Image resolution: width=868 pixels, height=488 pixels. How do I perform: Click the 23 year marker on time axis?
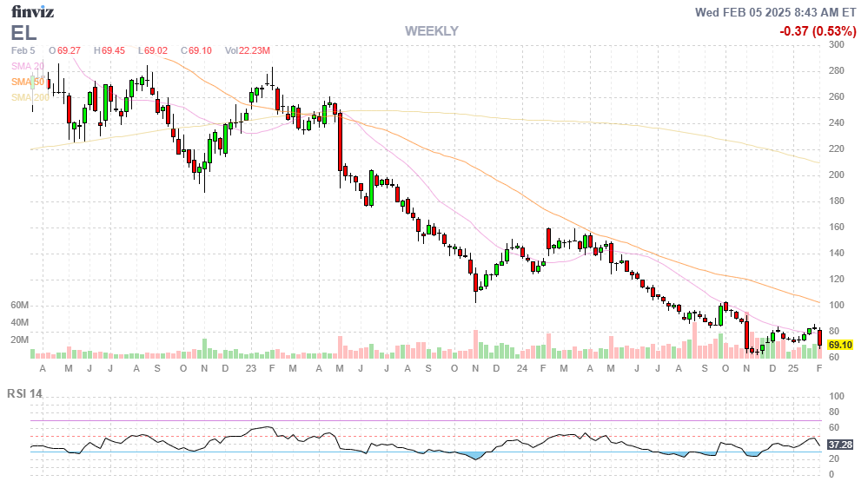click(250, 369)
